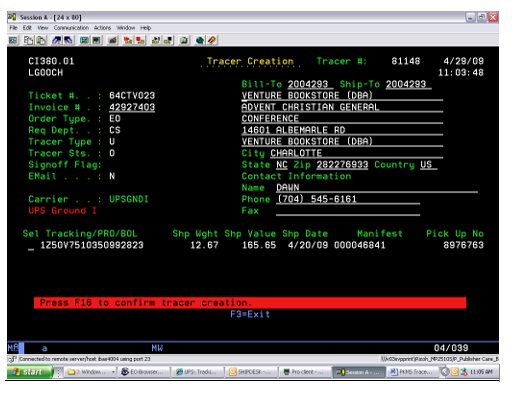The height and width of the screenshot is (397, 512).
Task: Click the Send File to Host icon
Action: click(x=57, y=40)
